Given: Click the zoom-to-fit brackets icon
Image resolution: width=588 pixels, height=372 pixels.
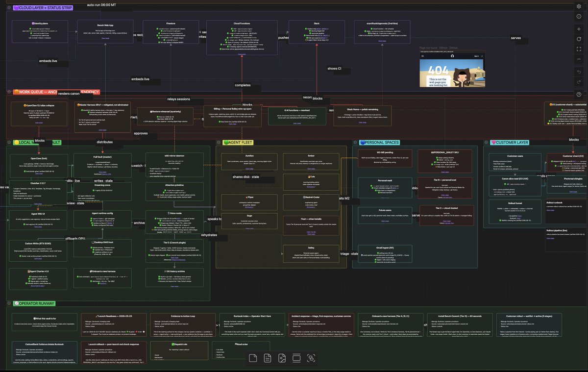Looking at the screenshot, I should pos(579,49).
